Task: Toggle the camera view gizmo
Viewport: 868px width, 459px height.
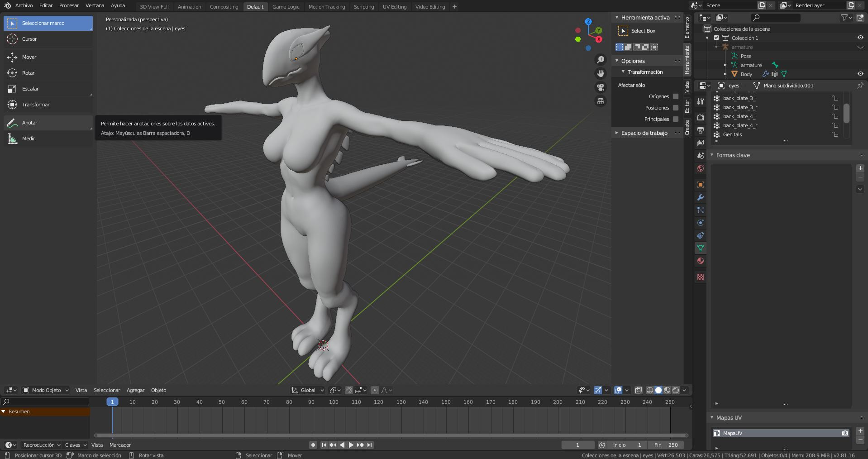Action: (601, 87)
